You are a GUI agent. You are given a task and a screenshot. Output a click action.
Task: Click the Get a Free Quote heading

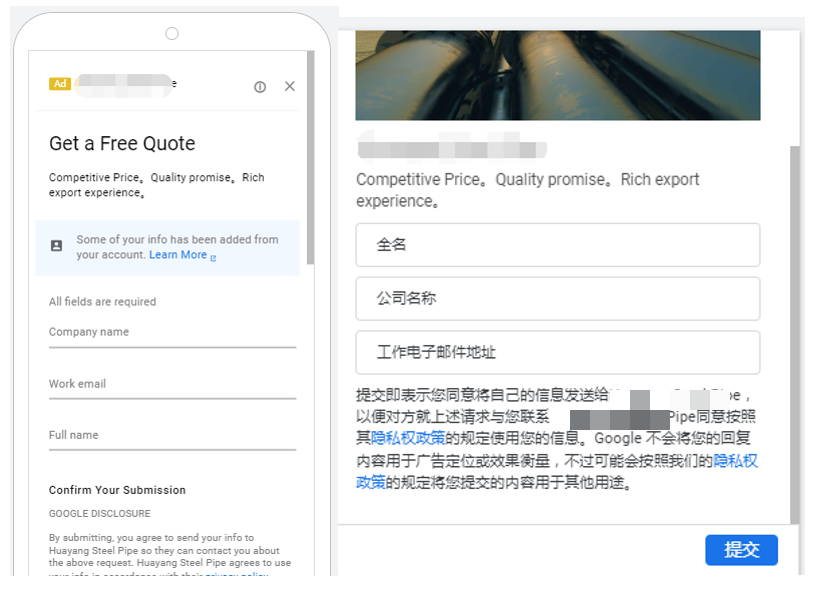(x=122, y=144)
